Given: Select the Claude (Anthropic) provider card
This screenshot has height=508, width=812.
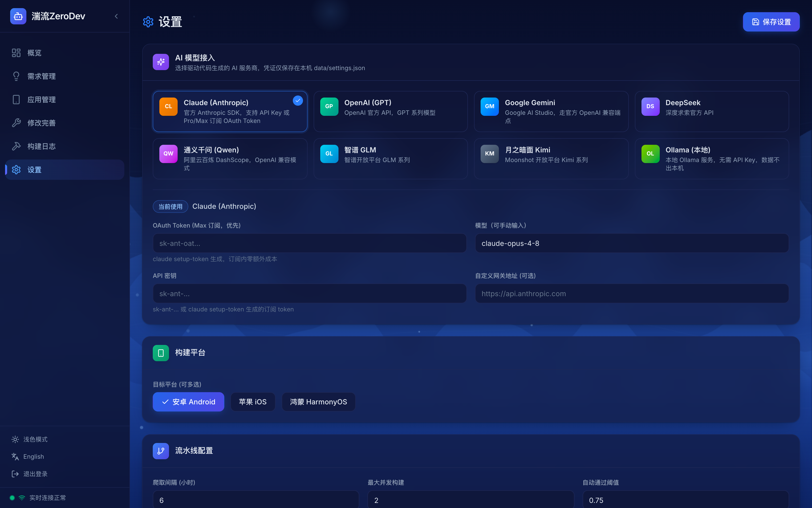Looking at the screenshot, I should point(230,112).
